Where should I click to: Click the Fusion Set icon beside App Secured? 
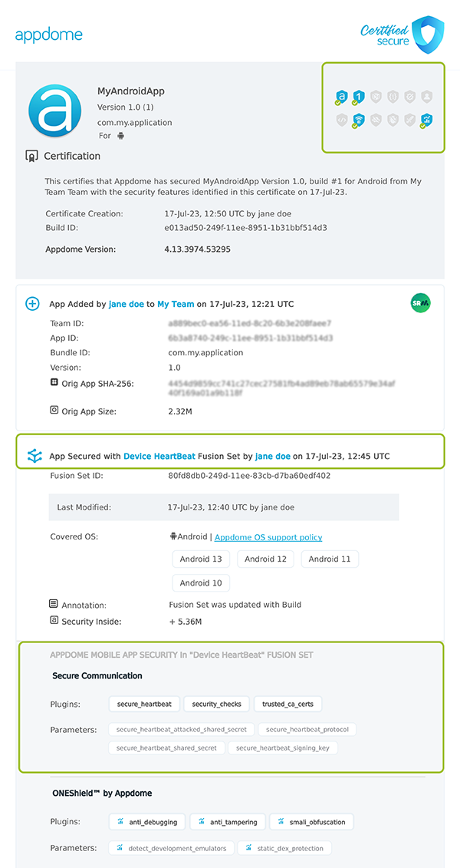(x=34, y=456)
